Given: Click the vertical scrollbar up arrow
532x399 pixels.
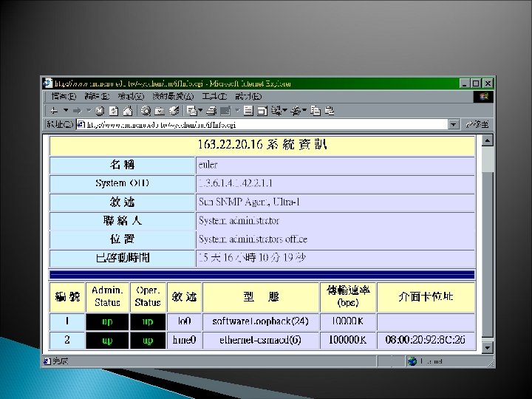Looking at the screenshot, I should pyautogui.click(x=487, y=140).
